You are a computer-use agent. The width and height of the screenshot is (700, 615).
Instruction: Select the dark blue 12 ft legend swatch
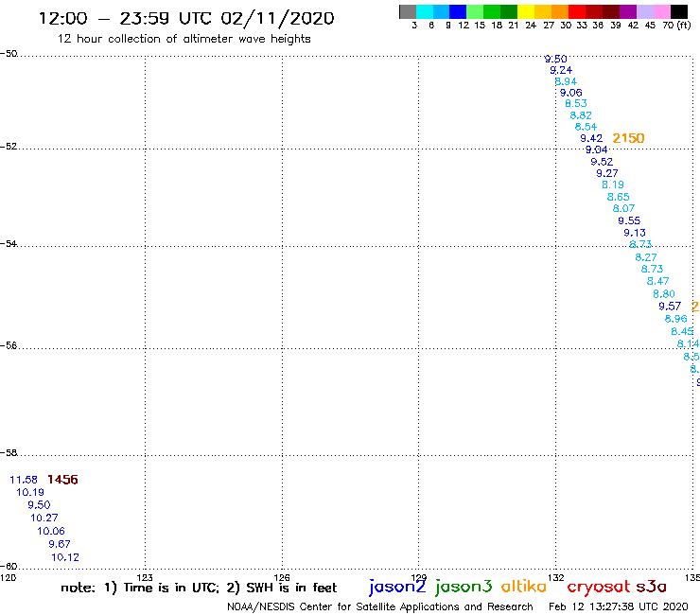point(458,11)
